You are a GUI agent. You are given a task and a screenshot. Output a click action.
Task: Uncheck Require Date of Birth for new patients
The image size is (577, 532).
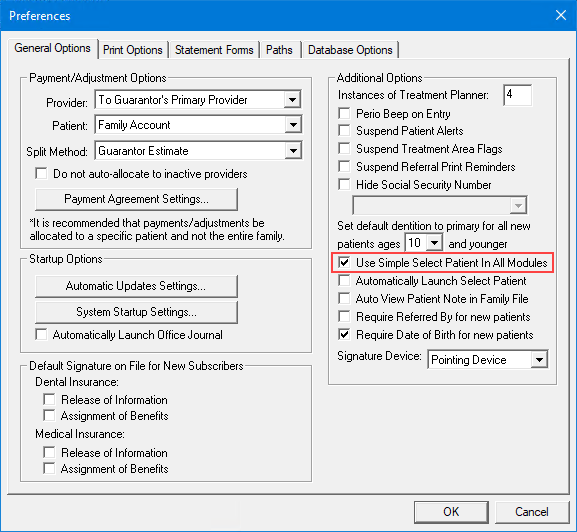(x=344, y=334)
